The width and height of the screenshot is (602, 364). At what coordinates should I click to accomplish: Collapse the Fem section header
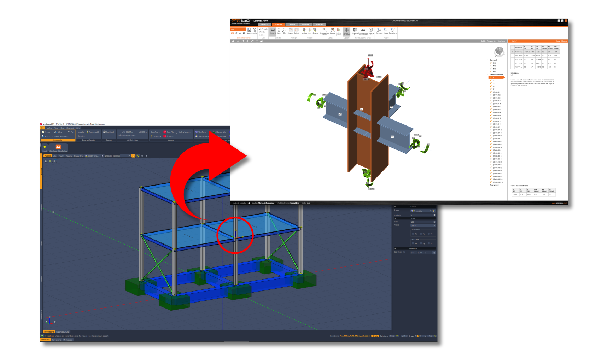point(415,218)
